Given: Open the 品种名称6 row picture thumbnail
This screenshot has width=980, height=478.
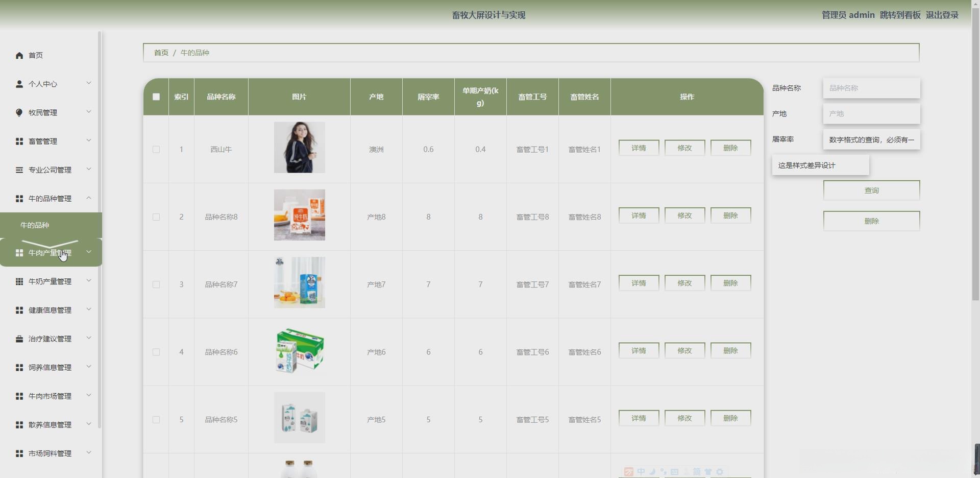Looking at the screenshot, I should click(299, 350).
